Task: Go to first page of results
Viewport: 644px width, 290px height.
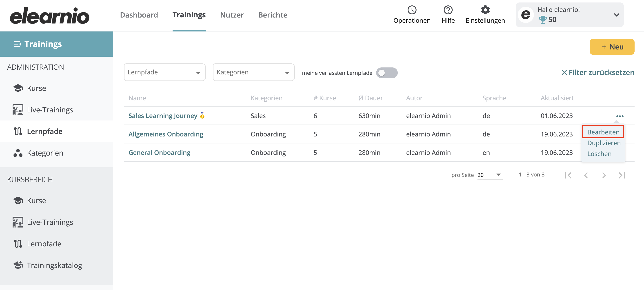Action: coord(568,175)
